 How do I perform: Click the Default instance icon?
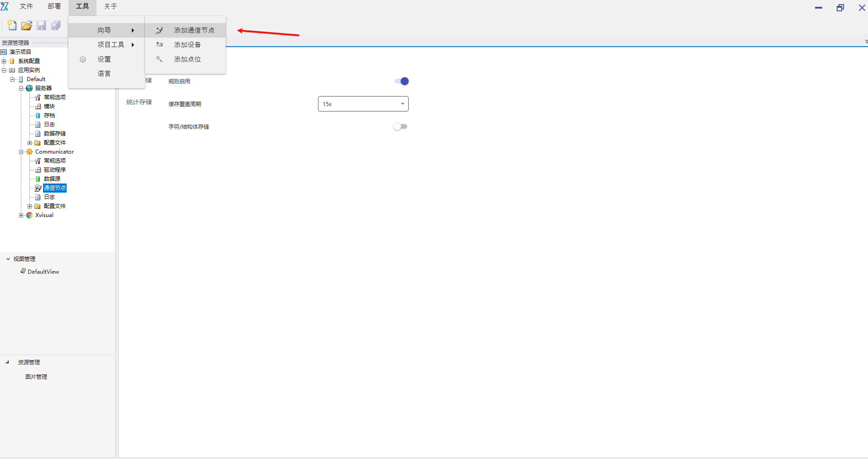(x=21, y=79)
